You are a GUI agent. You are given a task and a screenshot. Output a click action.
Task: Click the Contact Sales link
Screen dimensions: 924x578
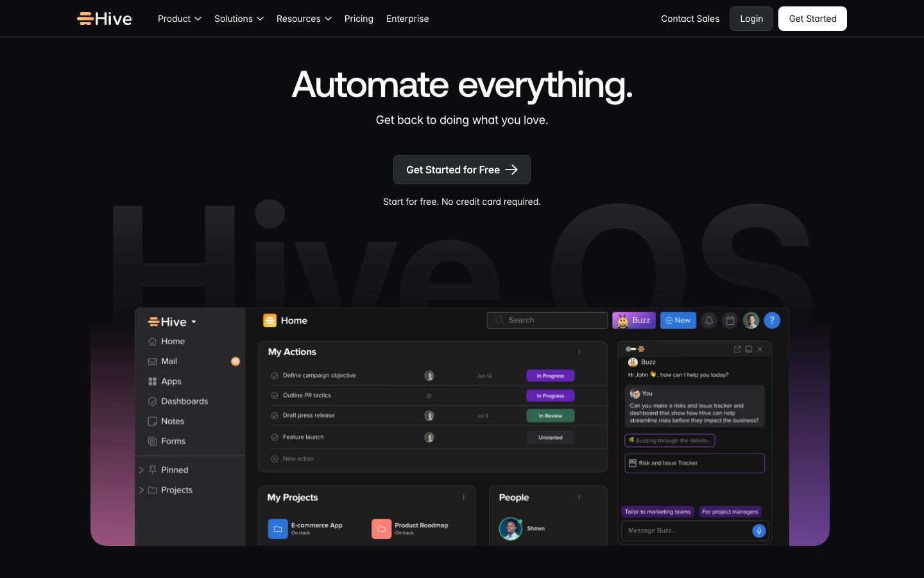click(x=690, y=19)
